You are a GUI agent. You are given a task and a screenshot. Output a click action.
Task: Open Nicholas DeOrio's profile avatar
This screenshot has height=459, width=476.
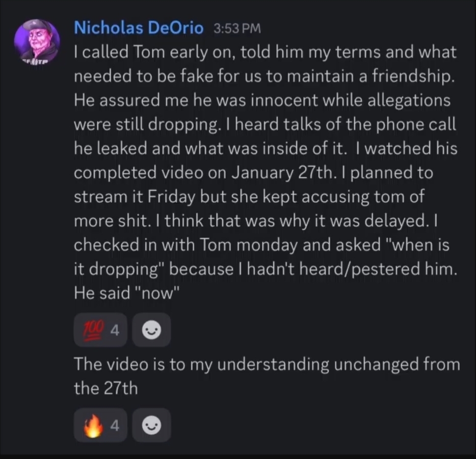tap(37, 42)
